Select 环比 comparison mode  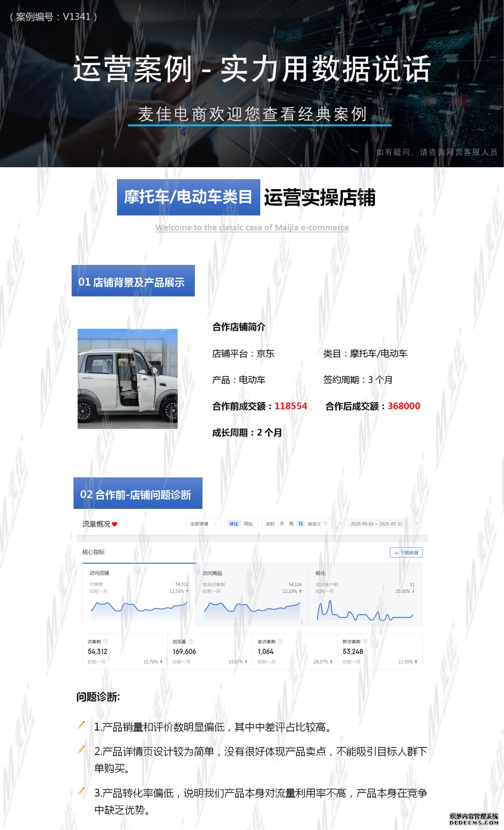click(234, 524)
